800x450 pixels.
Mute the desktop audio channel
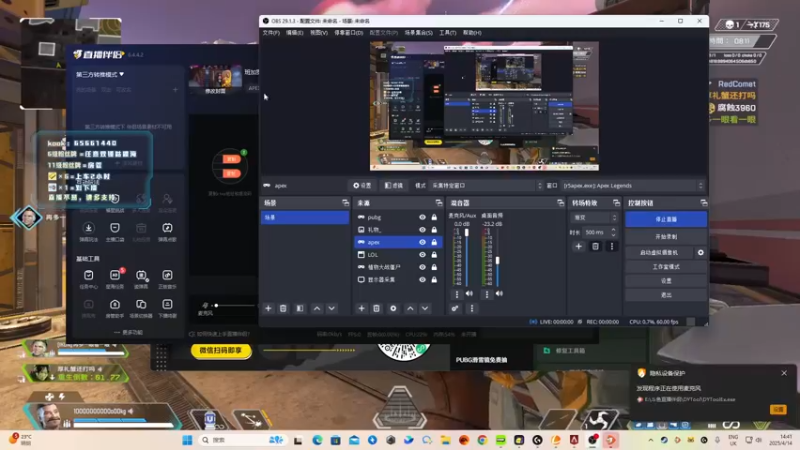(x=499, y=294)
